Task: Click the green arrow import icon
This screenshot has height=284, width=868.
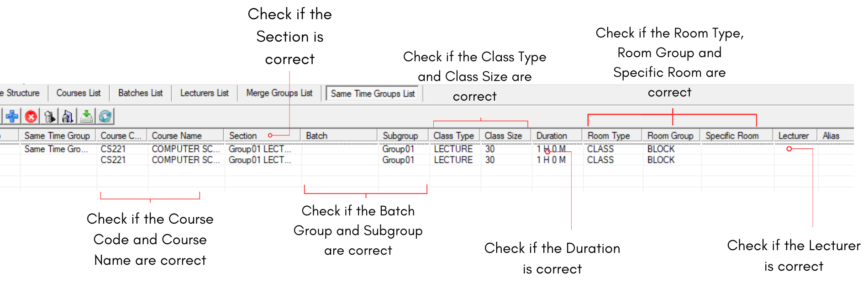Action: (x=86, y=117)
